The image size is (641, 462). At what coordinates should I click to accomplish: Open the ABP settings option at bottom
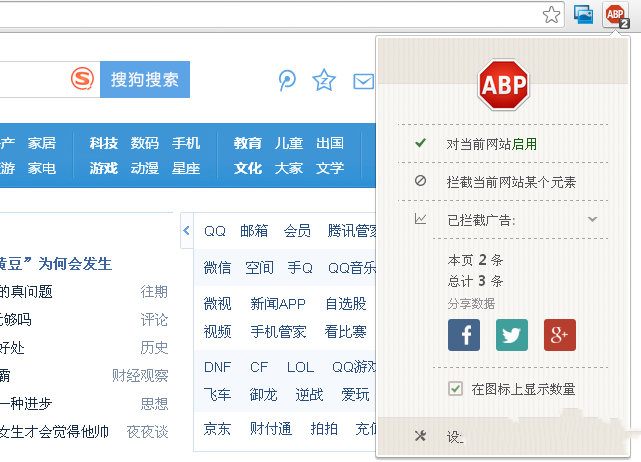pyautogui.click(x=453, y=437)
